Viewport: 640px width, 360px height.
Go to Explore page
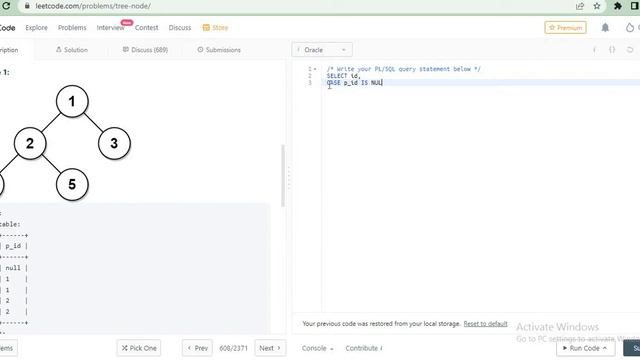(36, 27)
